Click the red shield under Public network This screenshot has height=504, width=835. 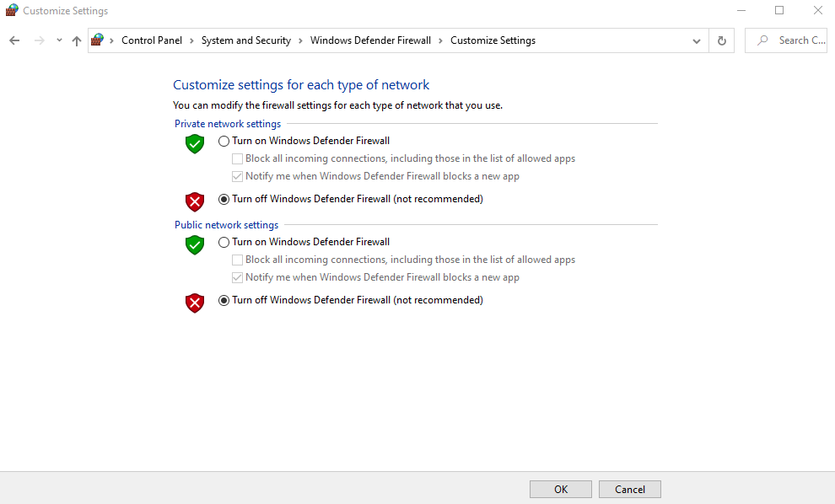[195, 303]
